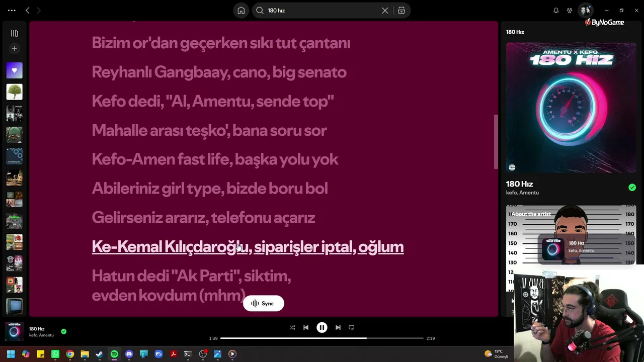
Task: Open Windows Start menu
Action: pyautogui.click(x=11, y=354)
